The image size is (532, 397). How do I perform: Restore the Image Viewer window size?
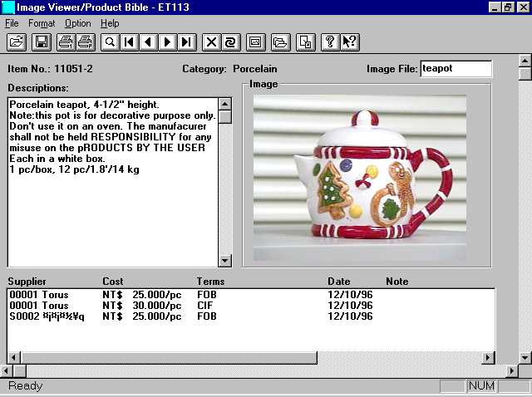508,7
